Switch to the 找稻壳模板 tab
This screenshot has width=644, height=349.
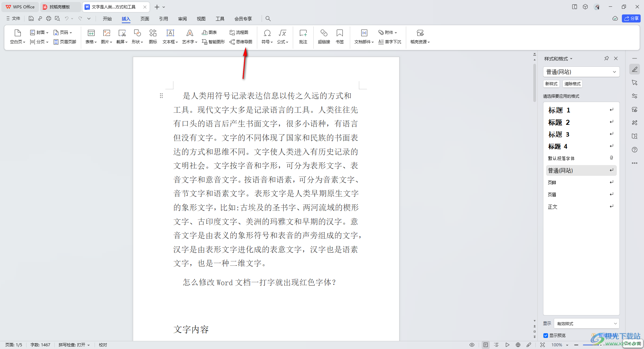pyautogui.click(x=60, y=7)
